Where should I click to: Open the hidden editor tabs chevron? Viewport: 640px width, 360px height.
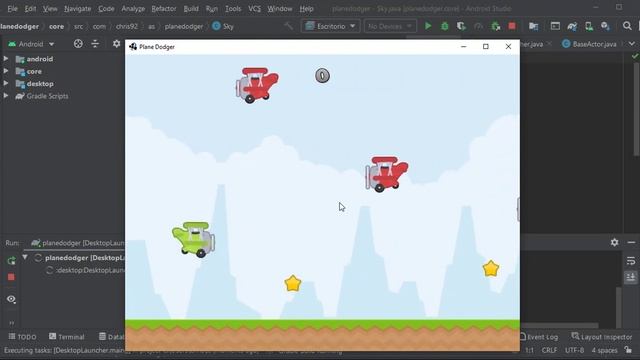click(x=631, y=44)
